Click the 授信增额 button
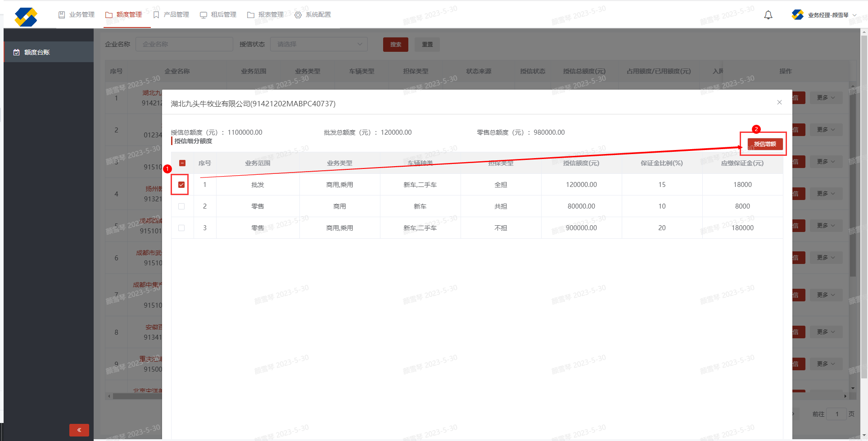This screenshot has height=441, width=868. click(765, 144)
